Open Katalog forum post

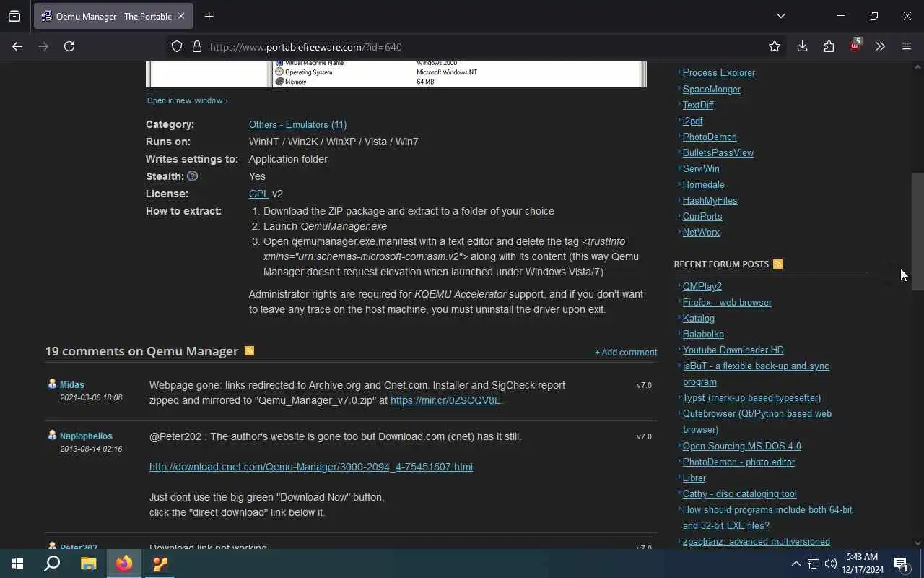[699, 318]
